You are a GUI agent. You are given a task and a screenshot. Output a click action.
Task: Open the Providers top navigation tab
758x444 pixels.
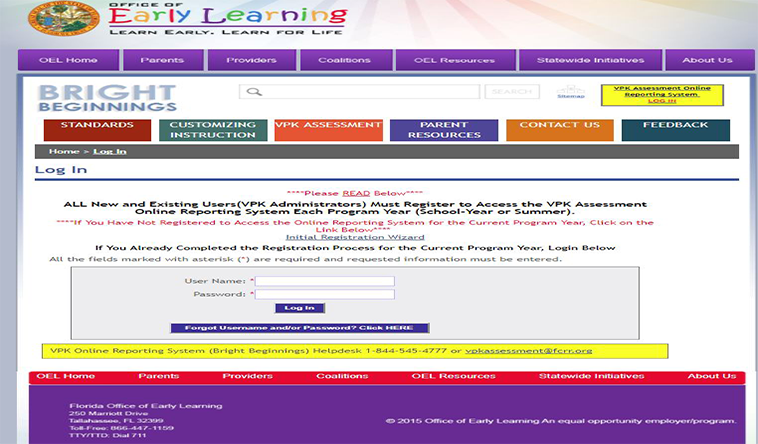pyautogui.click(x=251, y=60)
